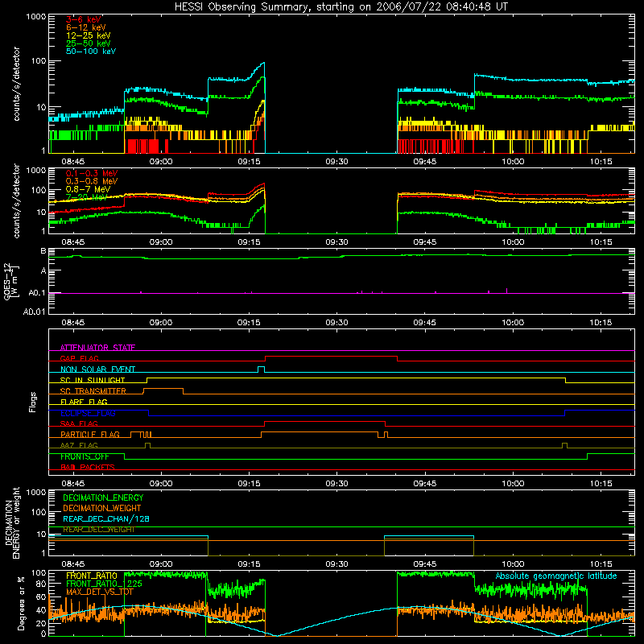Select the FRONTS_OFF flag label

(85, 456)
